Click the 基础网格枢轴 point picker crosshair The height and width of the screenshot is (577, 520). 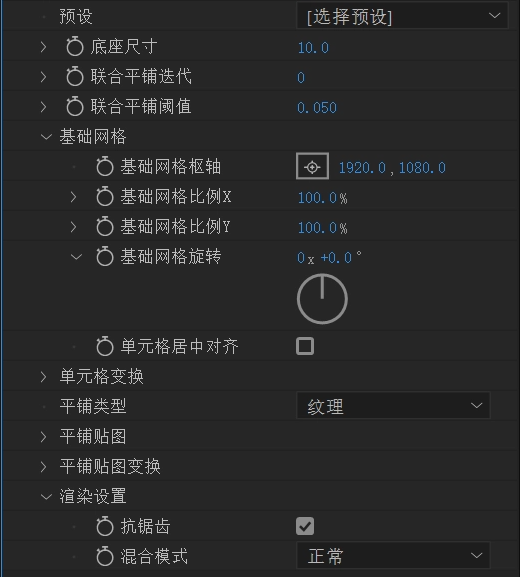tap(312, 166)
